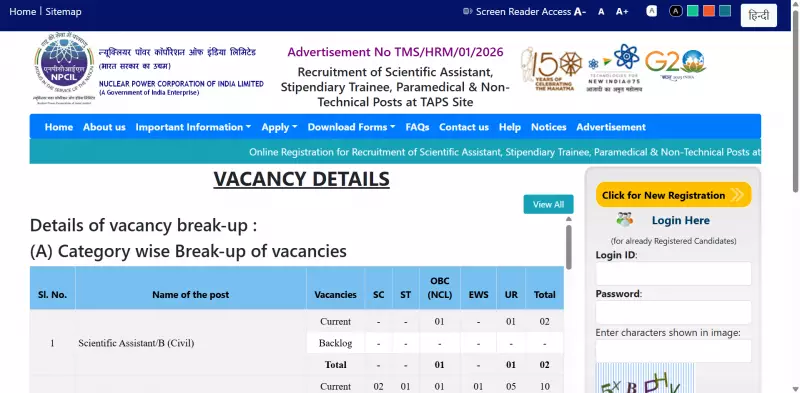Click the 'OBC (NCL)' column header

439,288
